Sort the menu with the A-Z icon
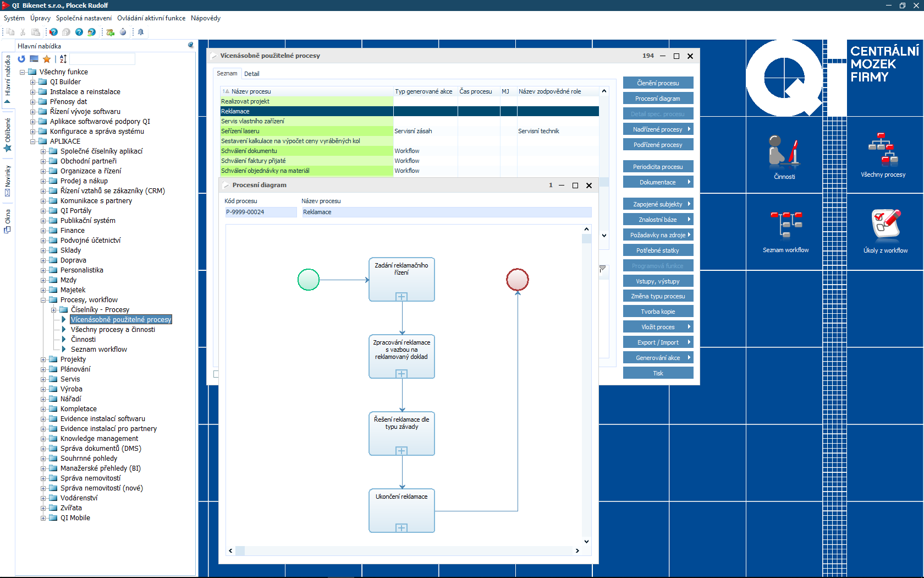 [63, 59]
